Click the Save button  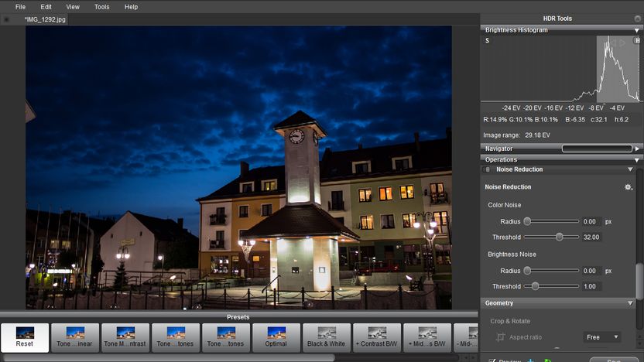point(613,360)
